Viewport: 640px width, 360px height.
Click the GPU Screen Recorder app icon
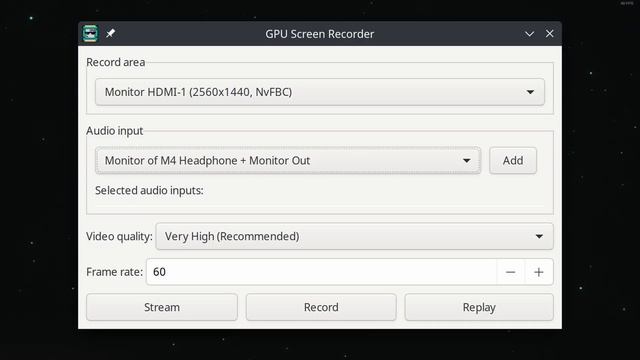click(x=90, y=33)
